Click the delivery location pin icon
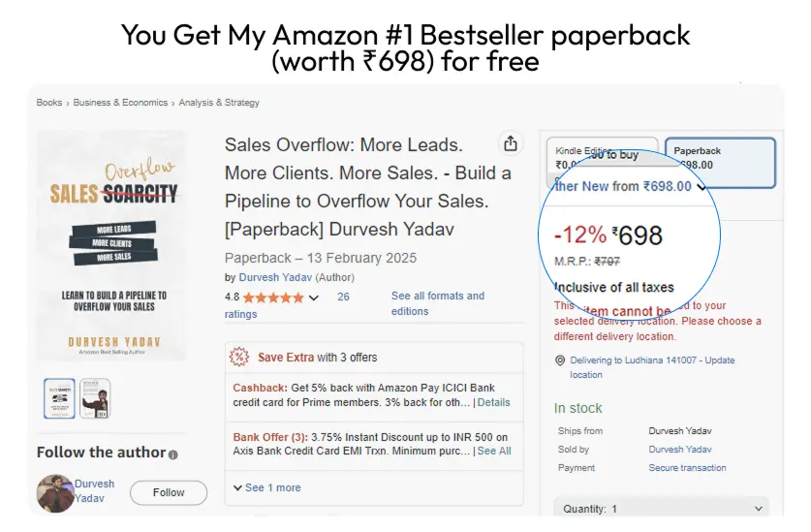The image size is (811, 532). (560, 360)
